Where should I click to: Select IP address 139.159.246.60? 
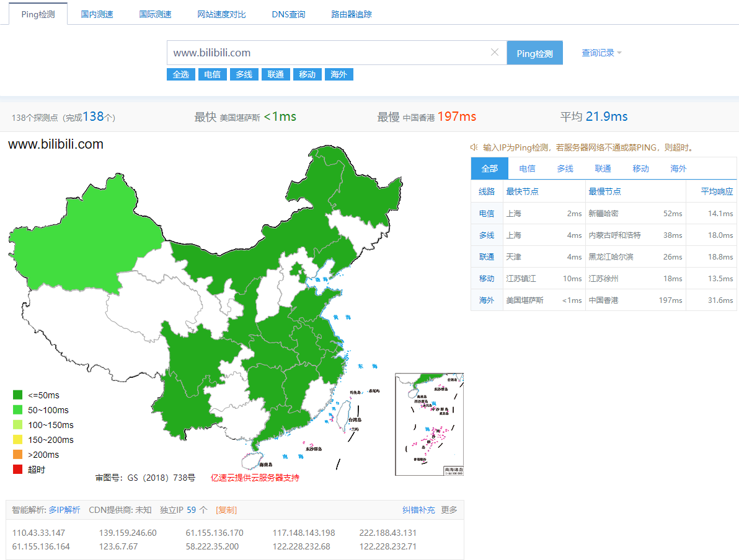[128, 533]
